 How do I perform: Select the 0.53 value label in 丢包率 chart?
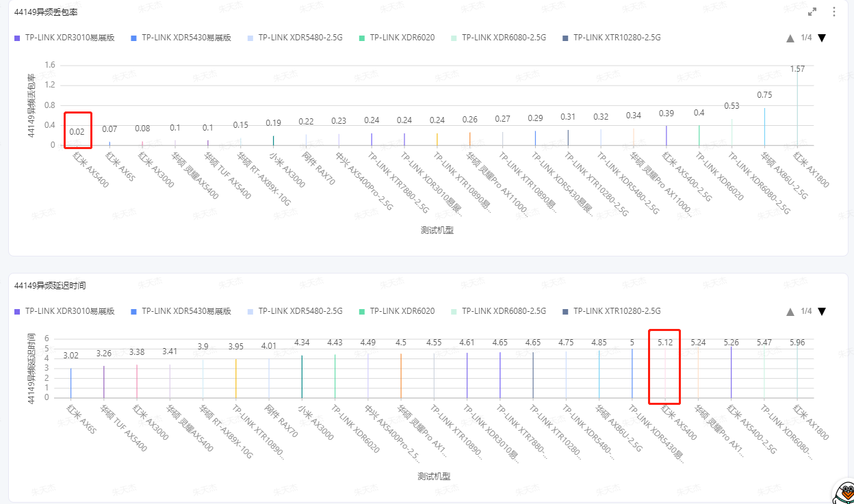[x=732, y=106]
